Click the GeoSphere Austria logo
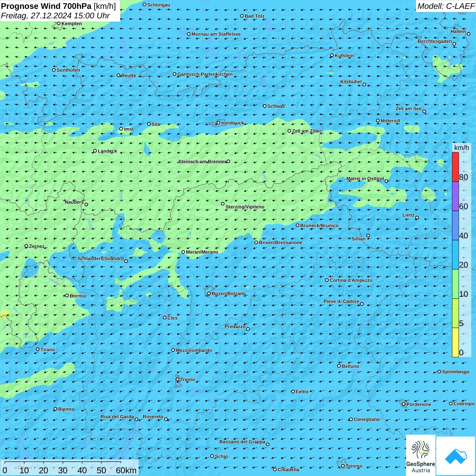The width and height of the screenshot is (476, 476). click(x=421, y=455)
